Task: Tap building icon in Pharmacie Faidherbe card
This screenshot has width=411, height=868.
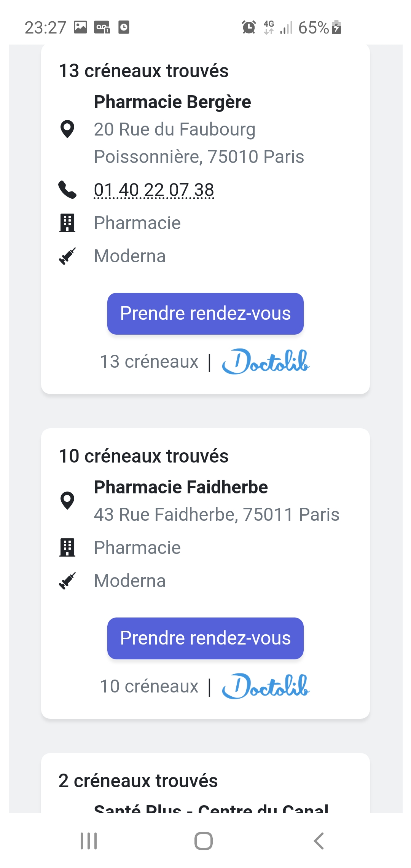Action: point(67,547)
